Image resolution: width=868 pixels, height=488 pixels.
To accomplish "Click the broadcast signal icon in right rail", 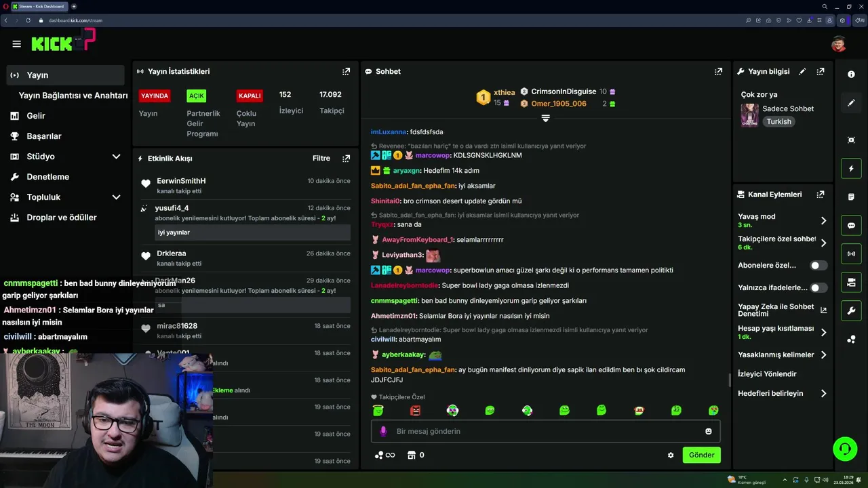I will [x=851, y=254].
